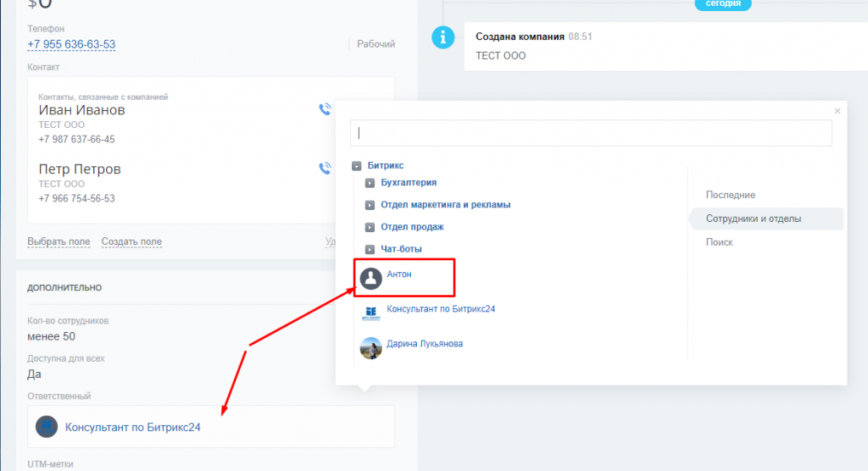The width and height of the screenshot is (868, 471).
Task: Click Битрикс department name
Action: click(x=386, y=165)
